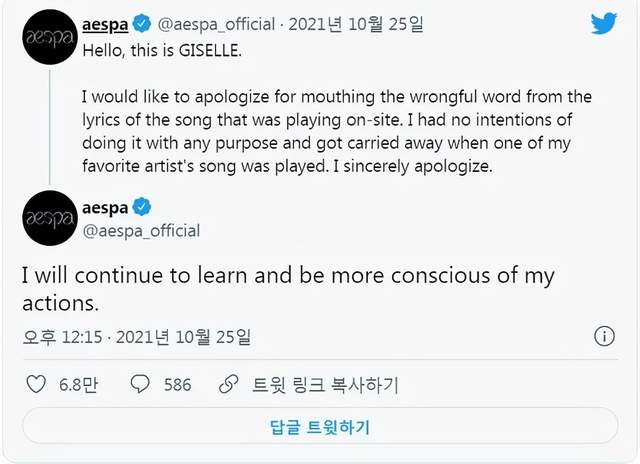
Task: Click the copy link chain icon
Action: click(x=229, y=384)
